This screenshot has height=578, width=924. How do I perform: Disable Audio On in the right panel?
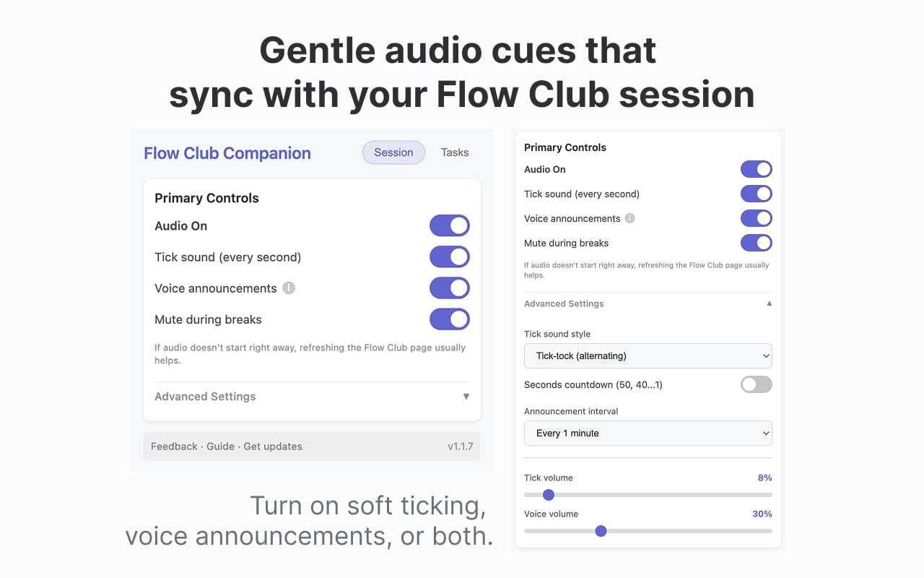[x=756, y=169]
